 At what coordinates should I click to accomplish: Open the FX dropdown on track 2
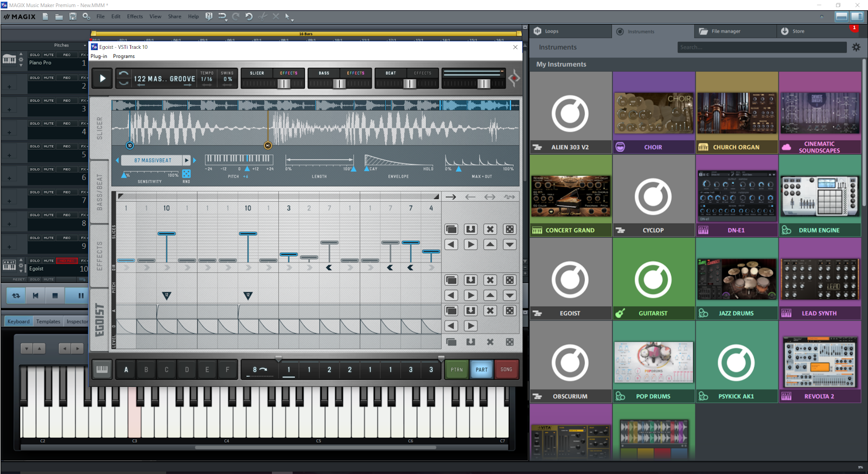pos(84,78)
